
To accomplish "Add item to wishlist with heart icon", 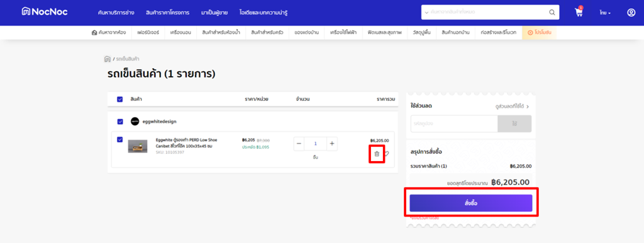I will 387,154.
